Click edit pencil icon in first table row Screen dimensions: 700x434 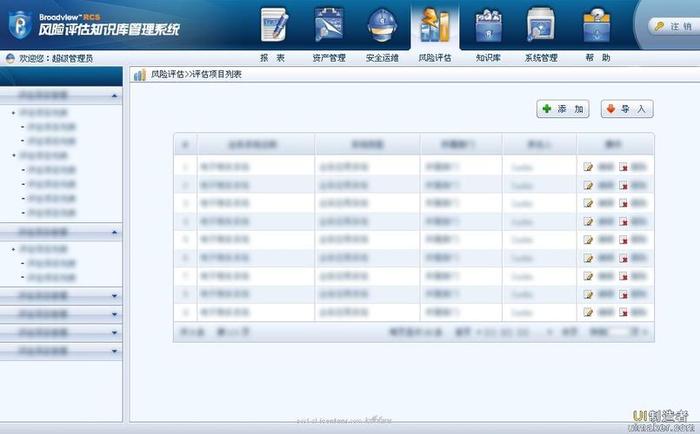tap(588, 167)
